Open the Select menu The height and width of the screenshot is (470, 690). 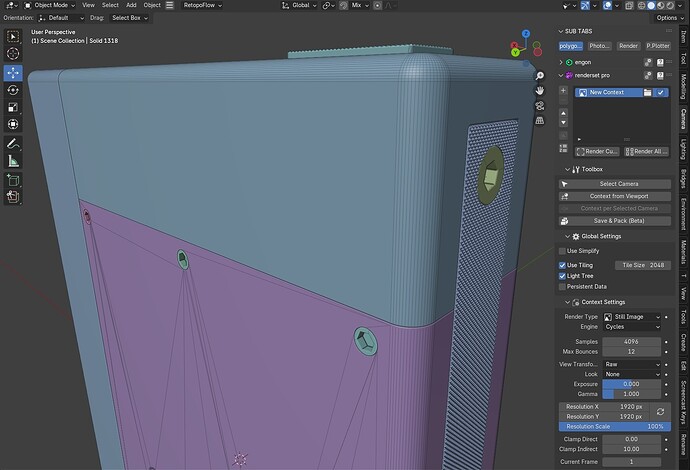click(110, 5)
